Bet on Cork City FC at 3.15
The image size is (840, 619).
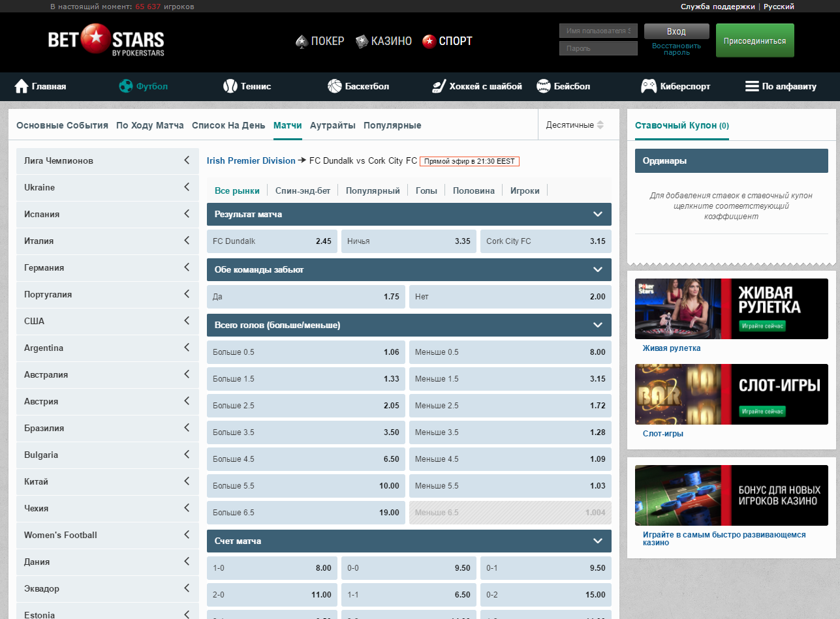click(x=546, y=241)
